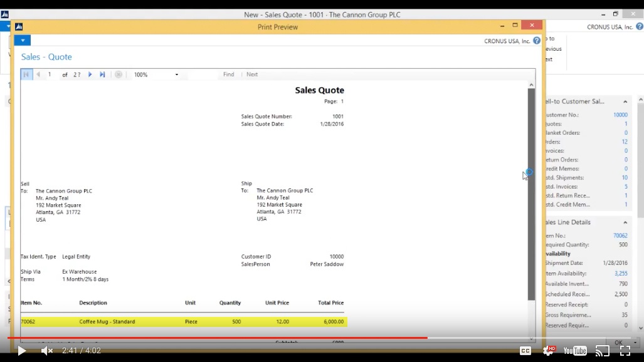The image size is (644, 362).
Task: Collapse the Sales Line Details factbox
Action: pyautogui.click(x=625, y=222)
